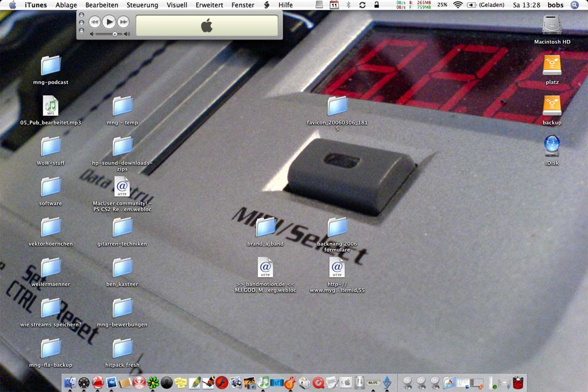The width and height of the screenshot is (588, 392).
Task: Open the Apple menu
Action: point(13,5)
